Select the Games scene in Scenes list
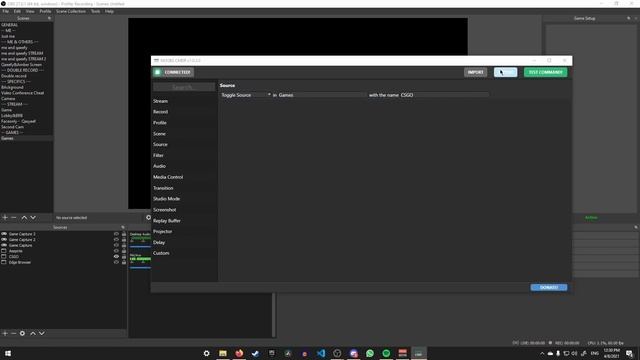This screenshot has width=640, height=360. (26, 138)
